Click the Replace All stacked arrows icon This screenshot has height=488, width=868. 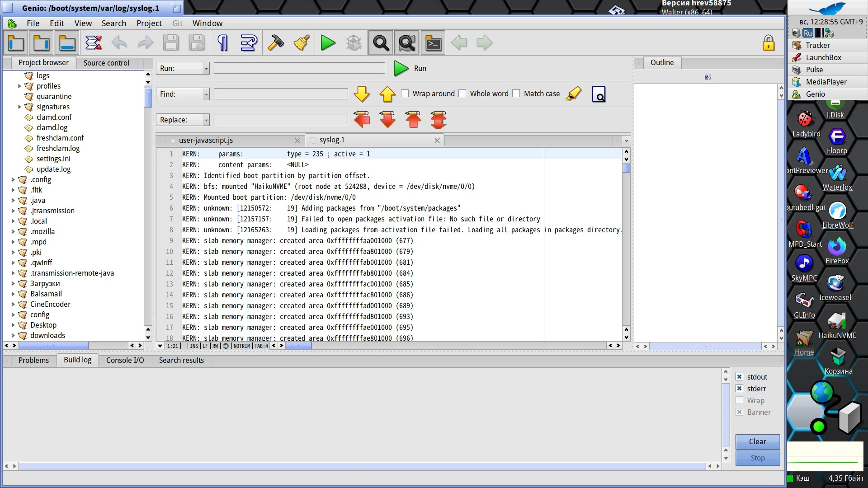click(439, 120)
